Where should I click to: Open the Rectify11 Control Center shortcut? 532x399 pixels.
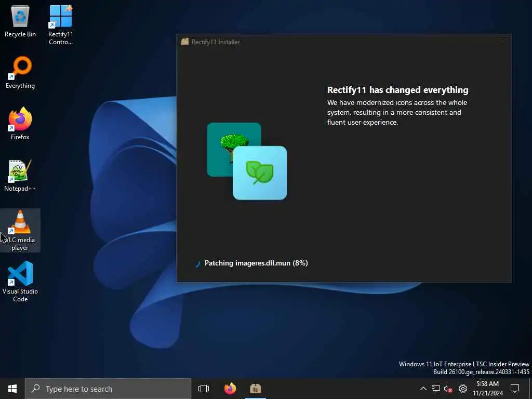[60, 25]
